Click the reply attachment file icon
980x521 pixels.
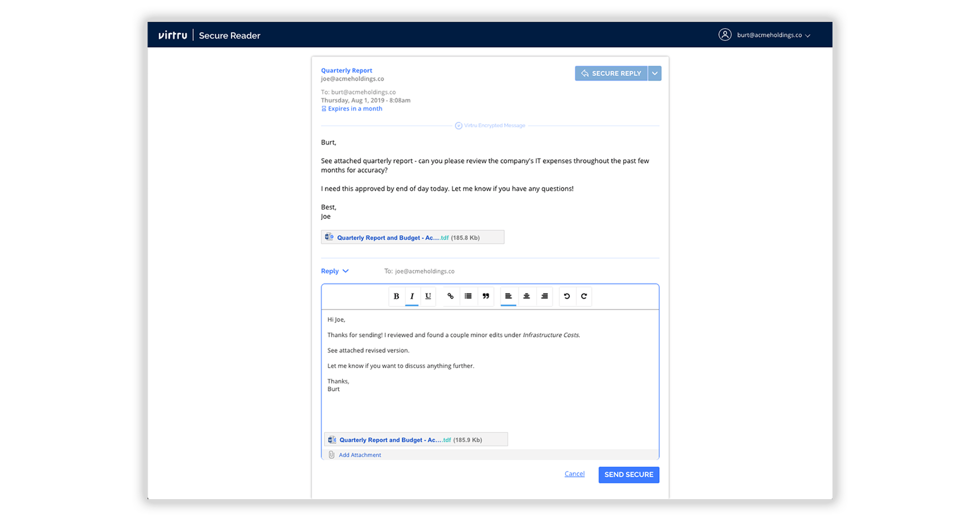pos(332,440)
